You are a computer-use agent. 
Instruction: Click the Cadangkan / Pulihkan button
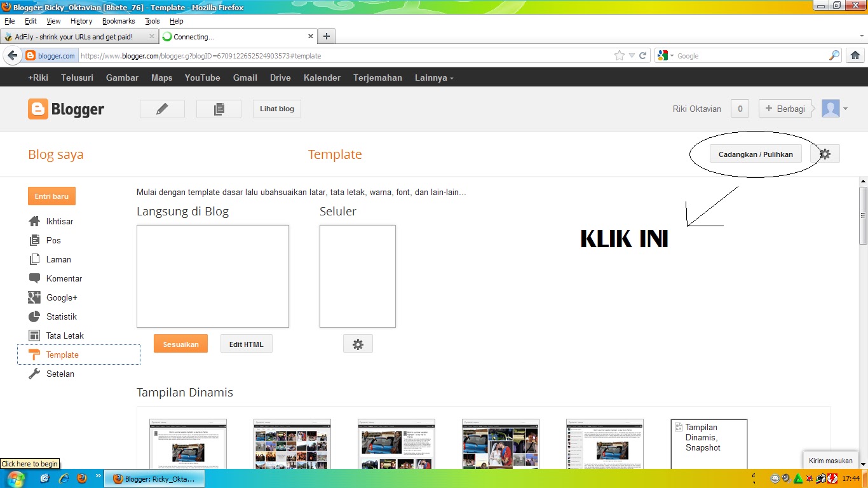click(756, 154)
